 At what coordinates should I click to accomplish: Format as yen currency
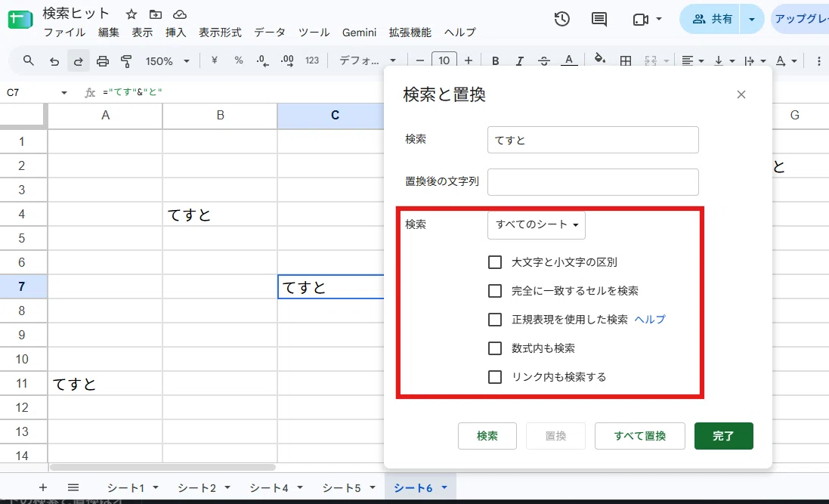[x=214, y=60]
